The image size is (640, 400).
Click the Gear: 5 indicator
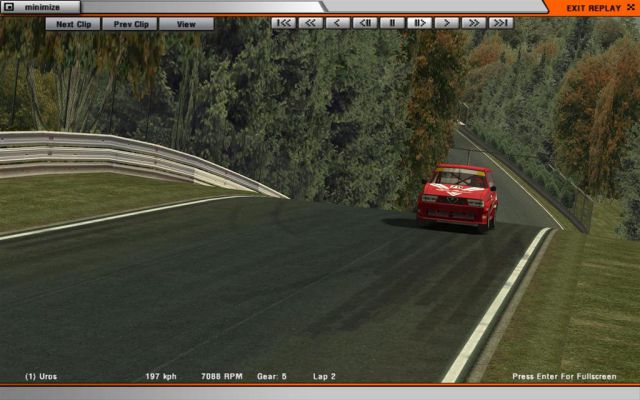[272, 376]
